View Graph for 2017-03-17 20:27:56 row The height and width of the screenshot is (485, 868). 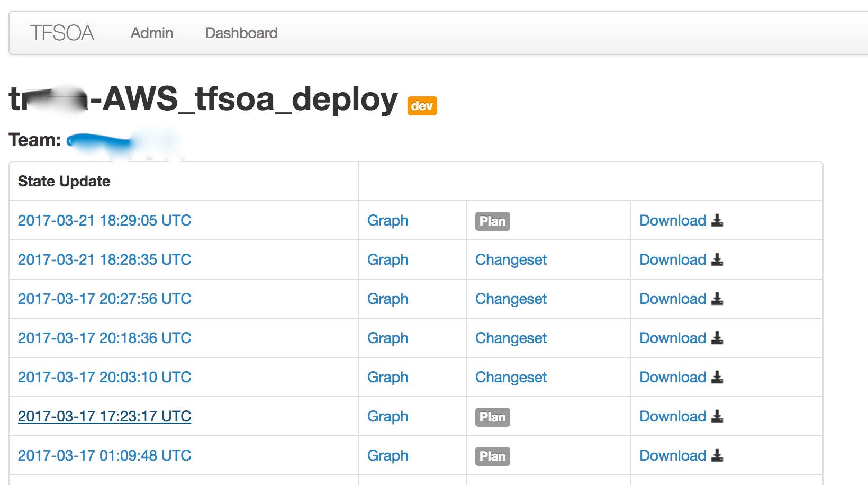(388, 299)
